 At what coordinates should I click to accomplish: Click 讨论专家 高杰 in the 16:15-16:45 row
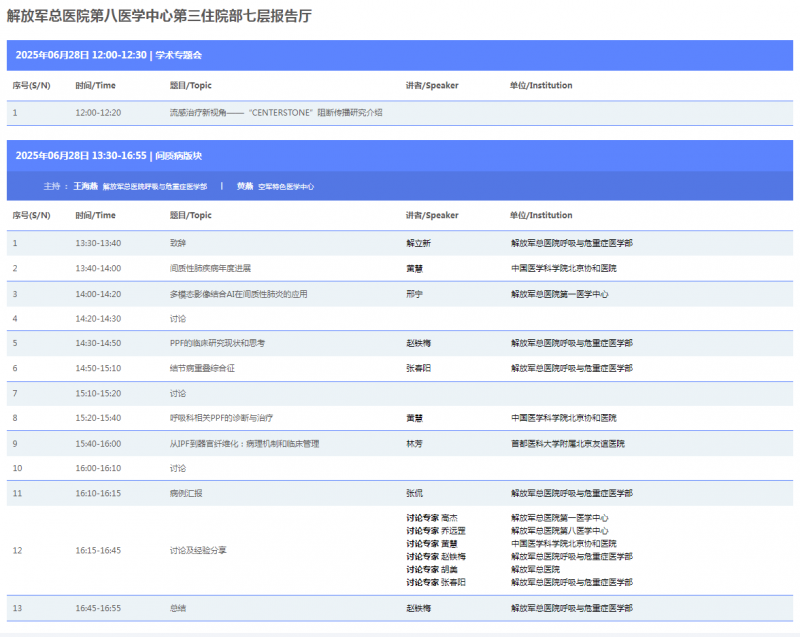pyautogui.click(x=432, y=518)
